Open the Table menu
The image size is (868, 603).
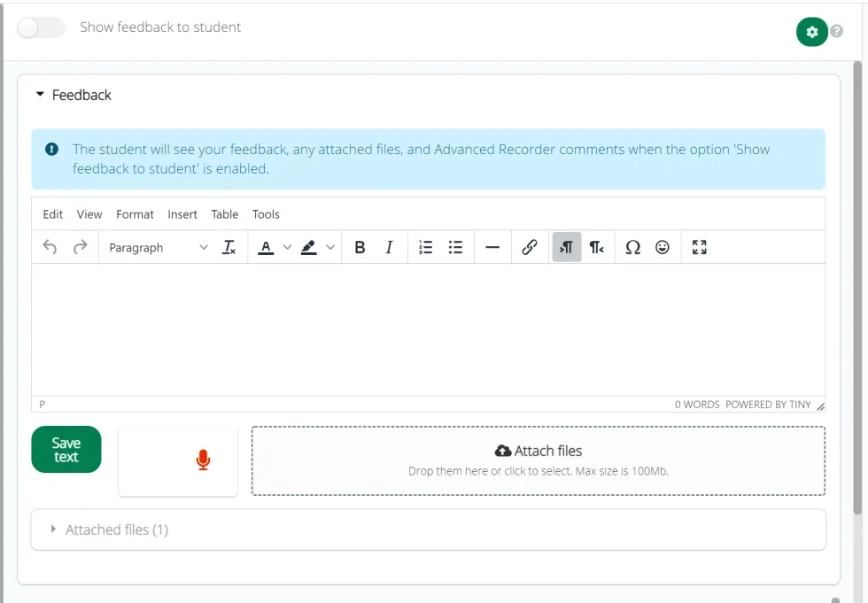(x=225, y=214)
